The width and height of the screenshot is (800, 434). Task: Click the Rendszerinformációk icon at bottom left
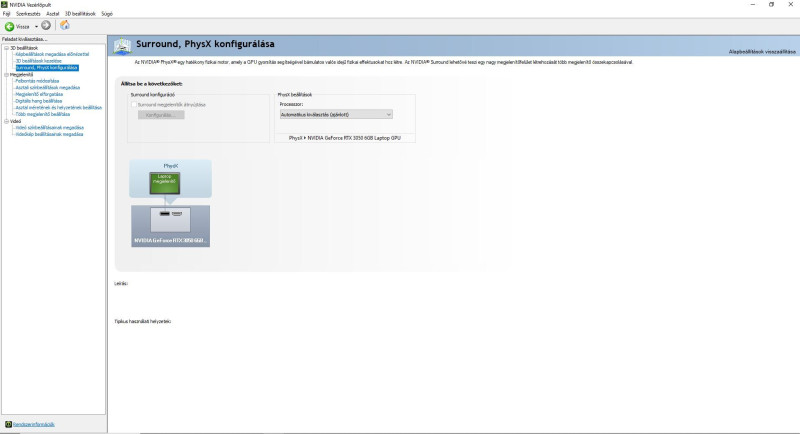click(8, 424)
